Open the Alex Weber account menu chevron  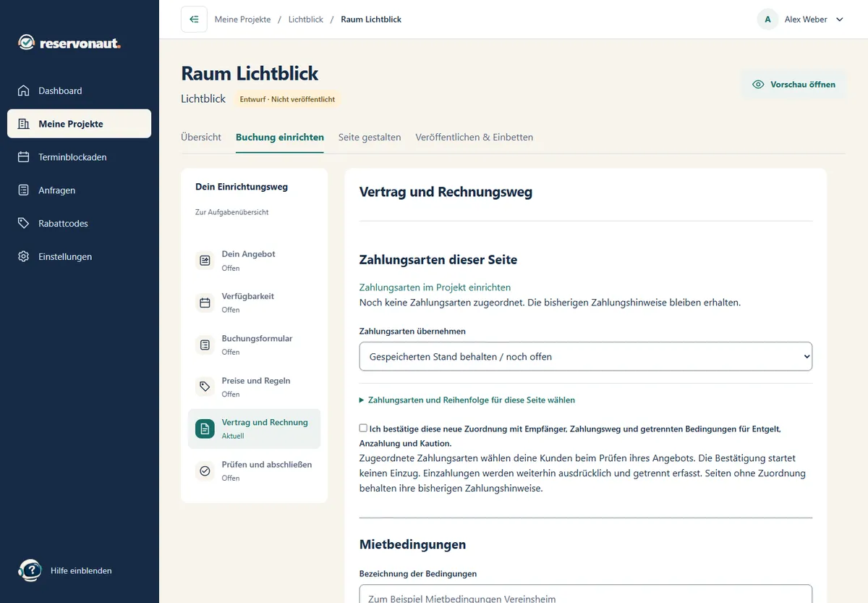pyautogui.click(x=840, y=20)
